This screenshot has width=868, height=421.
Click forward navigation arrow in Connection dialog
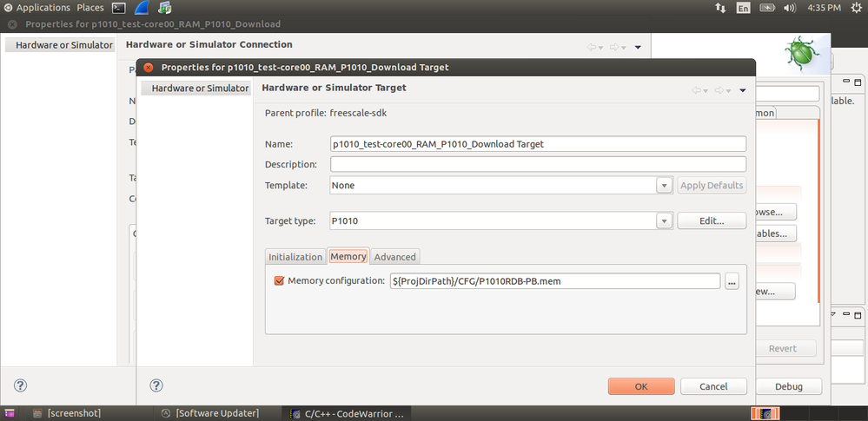click(x=614, y=48)
